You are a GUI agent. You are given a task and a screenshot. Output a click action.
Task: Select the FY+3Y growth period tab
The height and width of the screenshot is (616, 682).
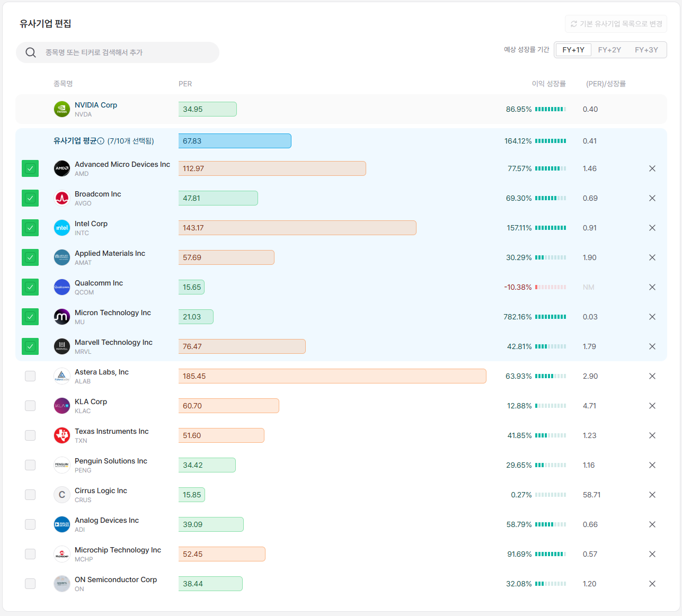click(646, 50)
